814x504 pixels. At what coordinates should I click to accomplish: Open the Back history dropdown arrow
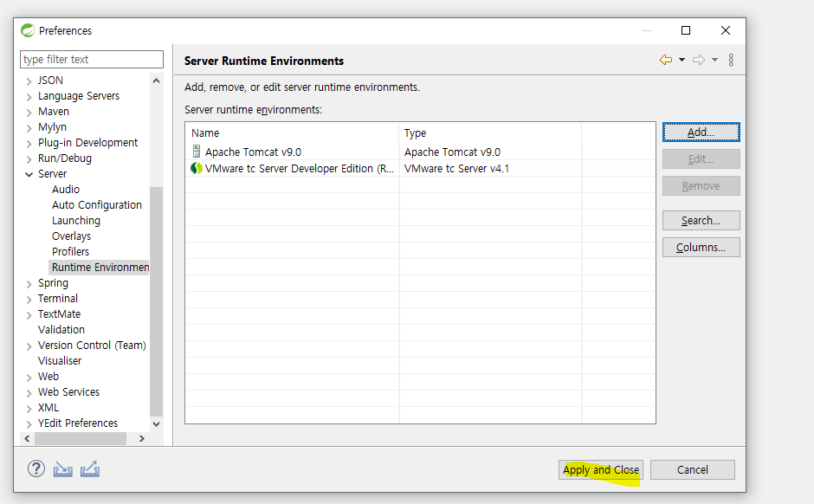pos(682,60)
